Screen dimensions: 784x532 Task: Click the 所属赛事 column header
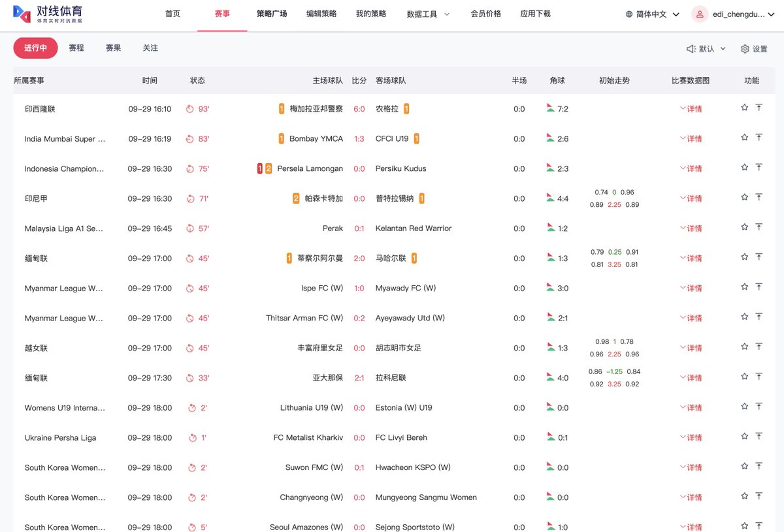point(29,81)
